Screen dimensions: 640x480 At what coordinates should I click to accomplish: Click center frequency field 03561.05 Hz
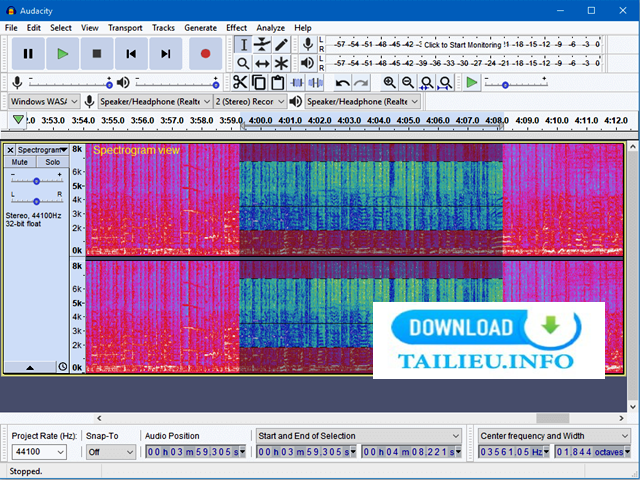(x=513, y=452)
